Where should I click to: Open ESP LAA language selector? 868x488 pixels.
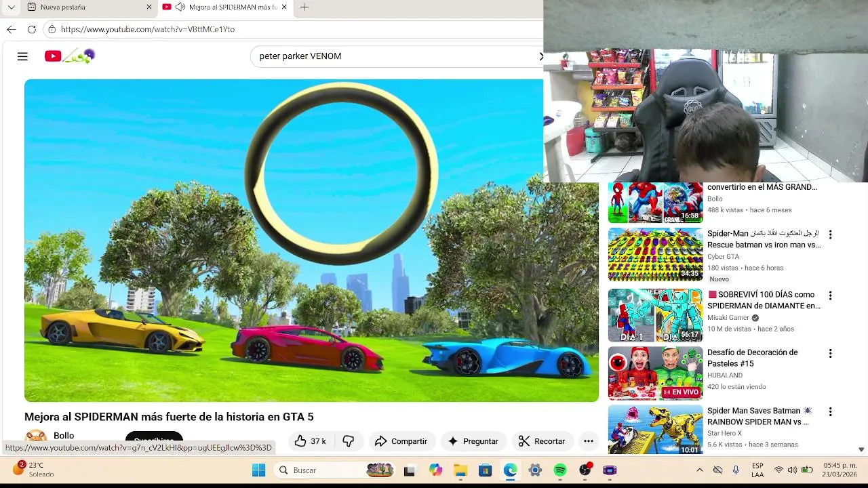click(x=757, y=470)
